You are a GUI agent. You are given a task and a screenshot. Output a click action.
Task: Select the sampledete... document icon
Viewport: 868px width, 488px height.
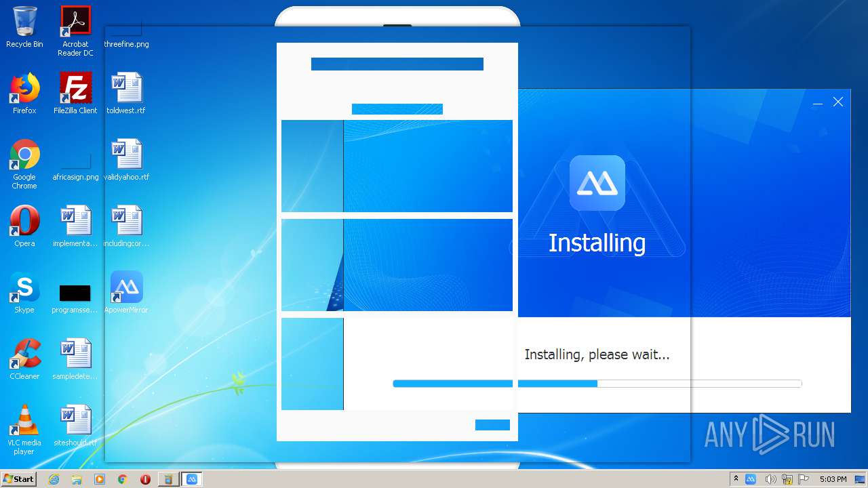(75, 359)
